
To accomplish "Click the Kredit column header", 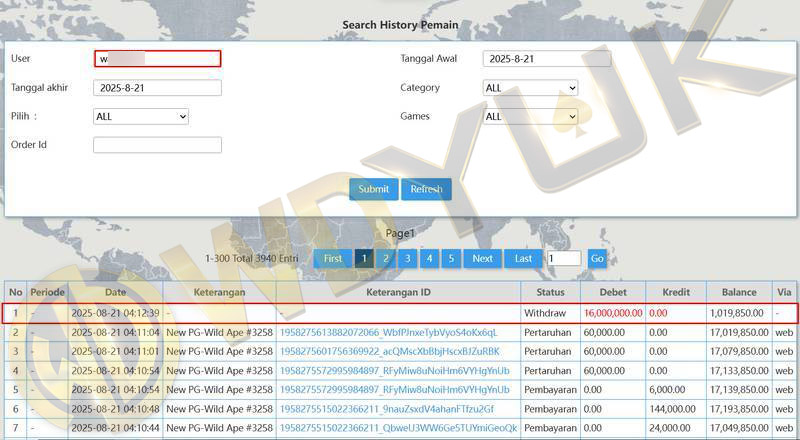I will pos(676,292).
